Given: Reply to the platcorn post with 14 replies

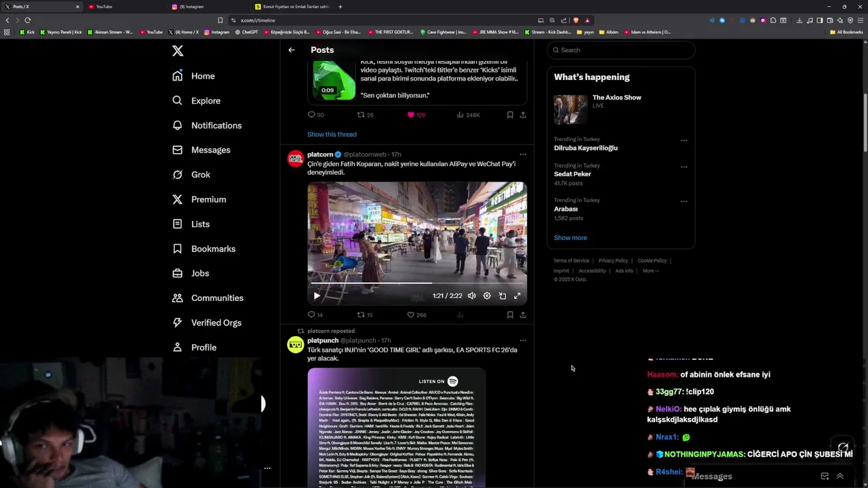Looking at the screenshot, I should (315, 315).
